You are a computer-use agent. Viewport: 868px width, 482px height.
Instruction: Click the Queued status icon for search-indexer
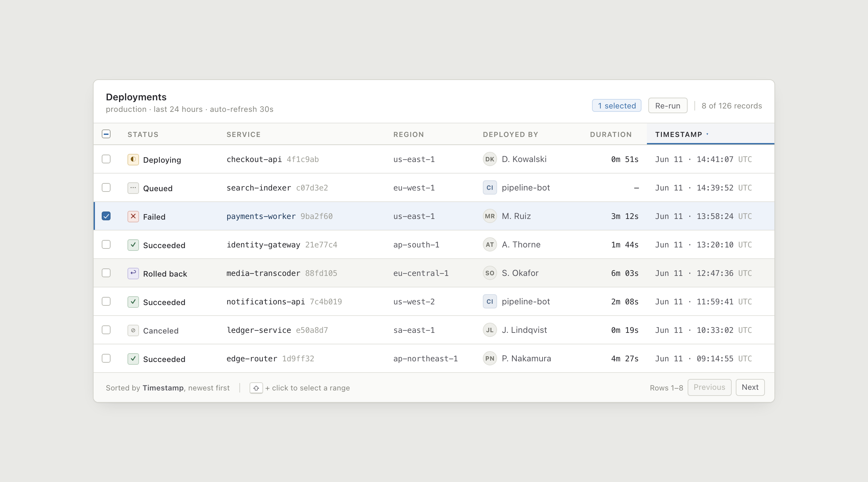pyautogui.click(x=133, y=188)
